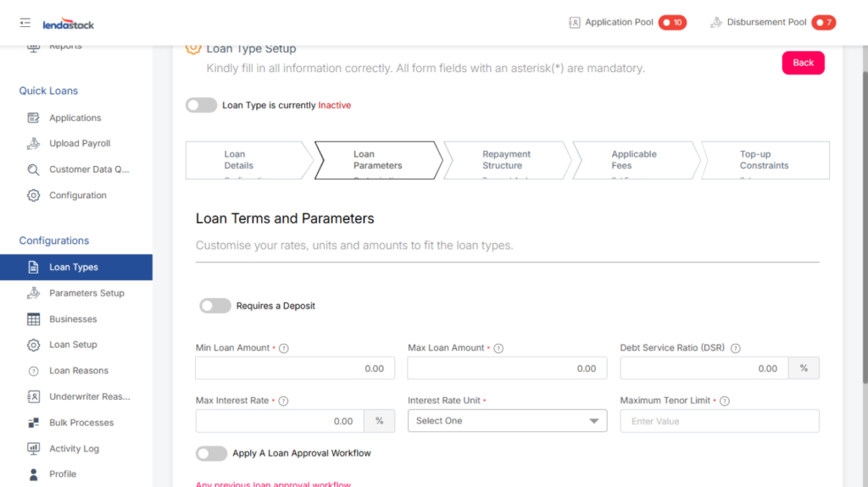Go to the Repayment Structure step
Screen dimensions: 868x487
click(507, 160)
